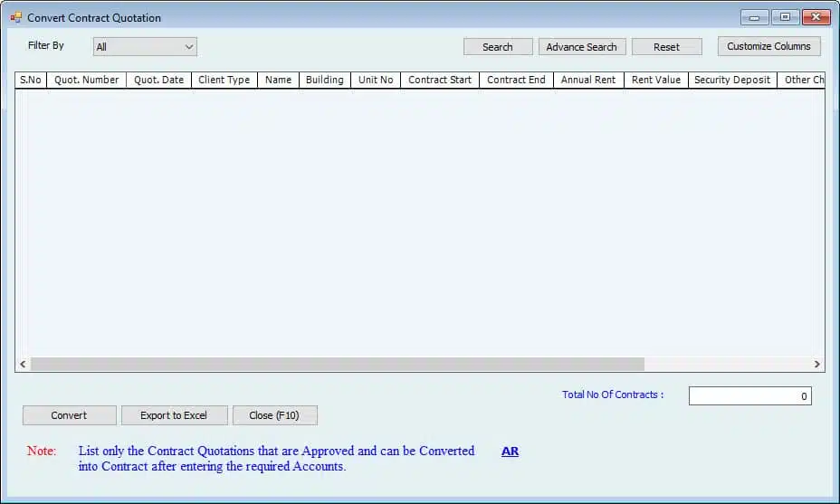Click horizontal scrollbar left arrow
Image resolution: width=840 pixels, height=504 pixels.
point(23,365)
